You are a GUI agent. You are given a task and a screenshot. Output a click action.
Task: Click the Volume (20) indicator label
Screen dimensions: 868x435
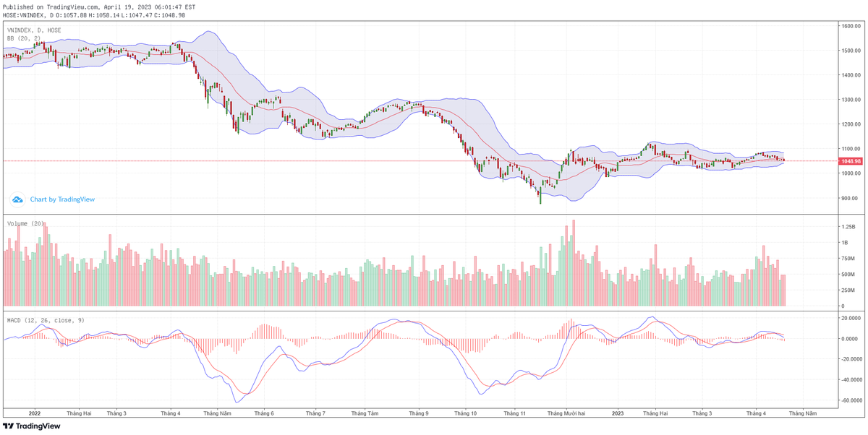click(x=26, y=223)
